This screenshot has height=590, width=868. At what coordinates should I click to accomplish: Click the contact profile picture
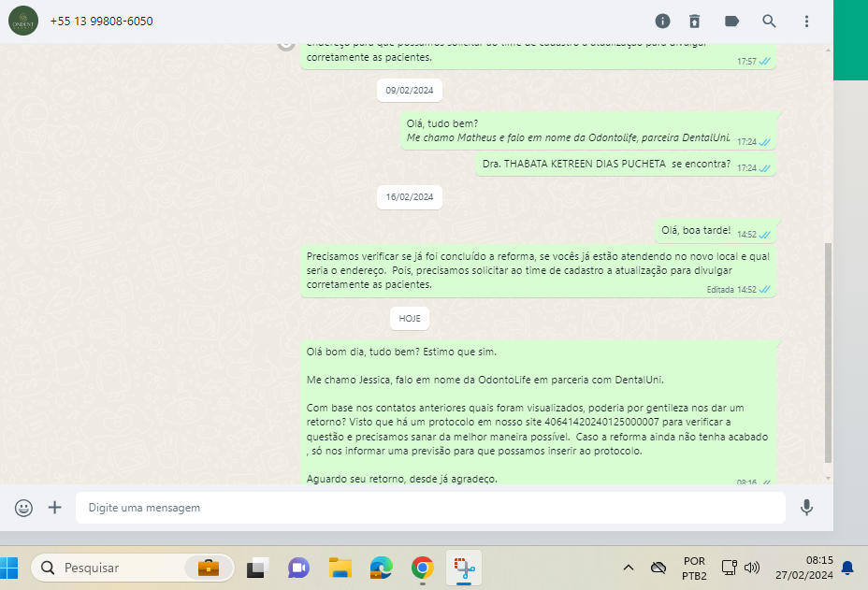point(23,21)
